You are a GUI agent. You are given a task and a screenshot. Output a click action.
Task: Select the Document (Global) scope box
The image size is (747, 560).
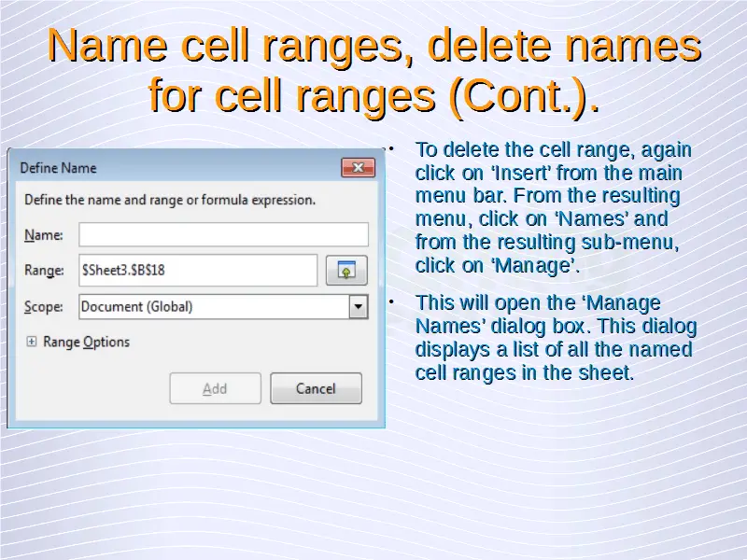[x=213, y=307]
